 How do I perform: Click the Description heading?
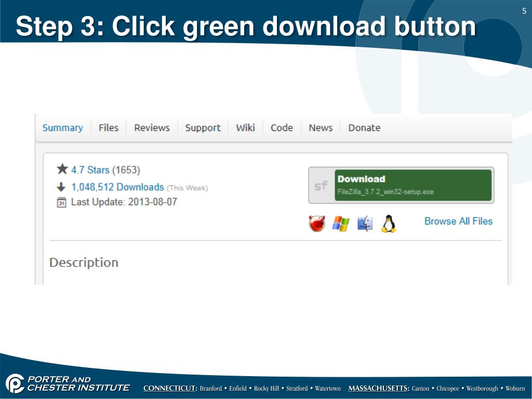click(84, 262)
